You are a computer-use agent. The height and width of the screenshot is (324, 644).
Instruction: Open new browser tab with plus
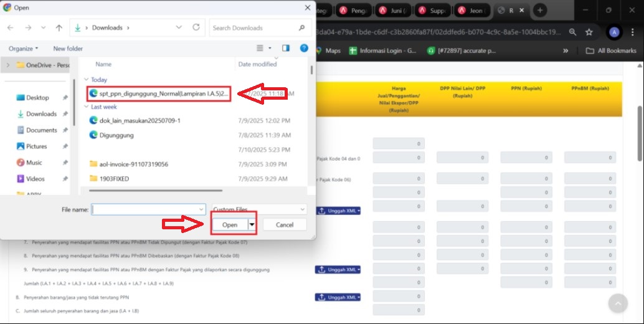click(x=540, y=10)
